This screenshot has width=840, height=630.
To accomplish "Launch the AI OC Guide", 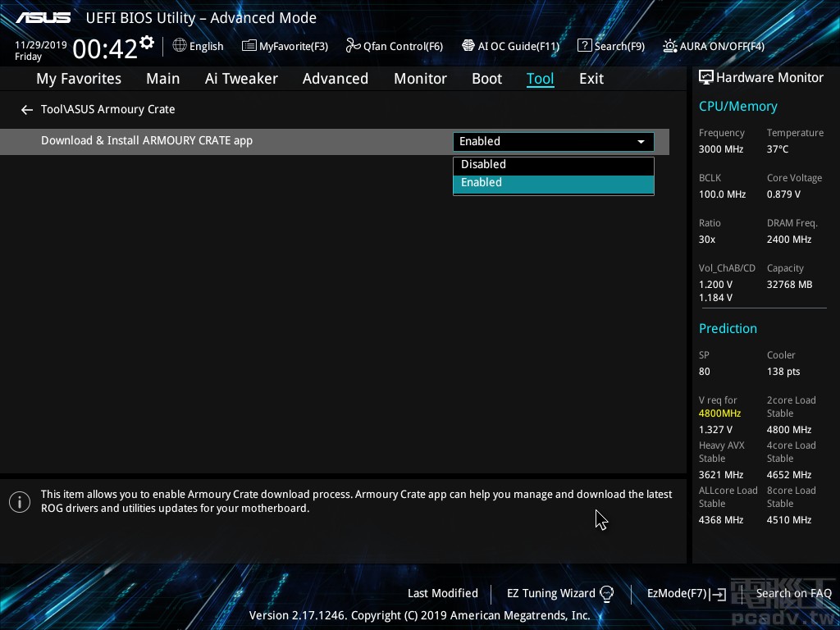I will coord(510,46).
